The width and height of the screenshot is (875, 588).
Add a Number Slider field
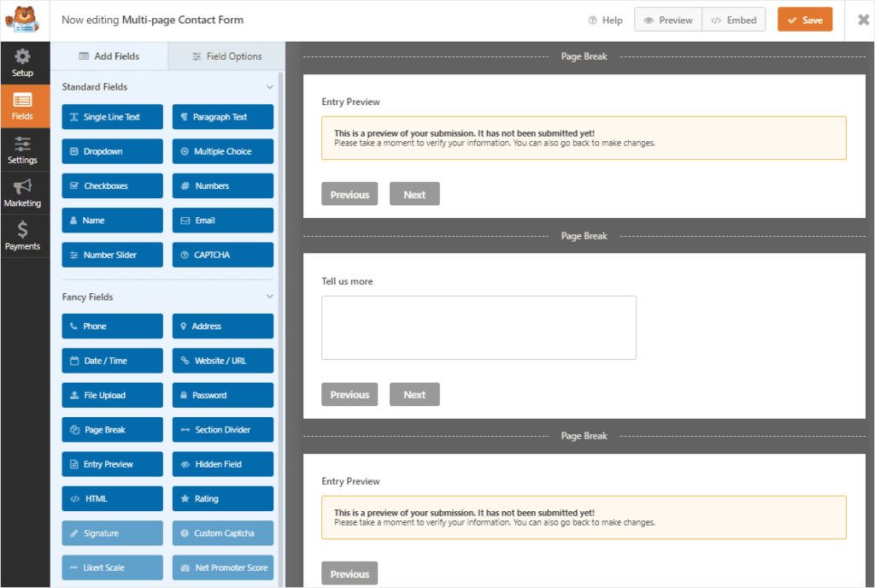tap(112, 254)
